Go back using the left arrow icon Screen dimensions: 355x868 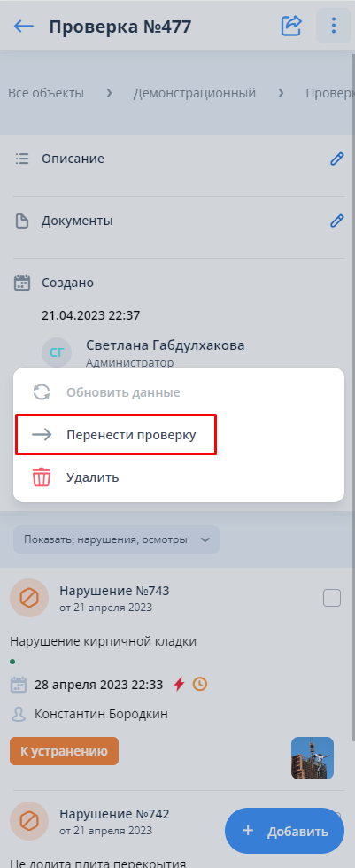(24, 26)
